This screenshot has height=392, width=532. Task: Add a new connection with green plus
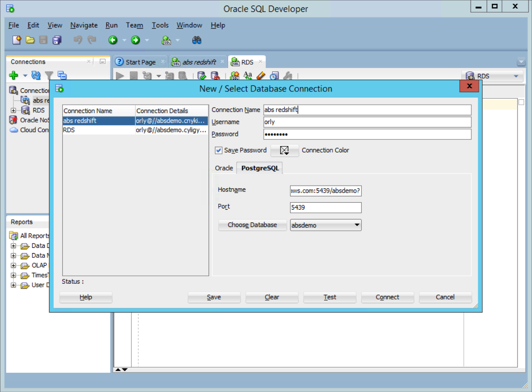click(x=14, y=75)
